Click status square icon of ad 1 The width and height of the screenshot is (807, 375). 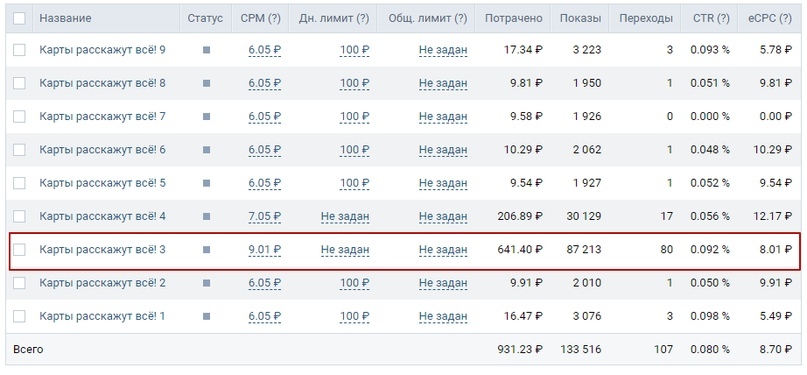pos(206,316)
